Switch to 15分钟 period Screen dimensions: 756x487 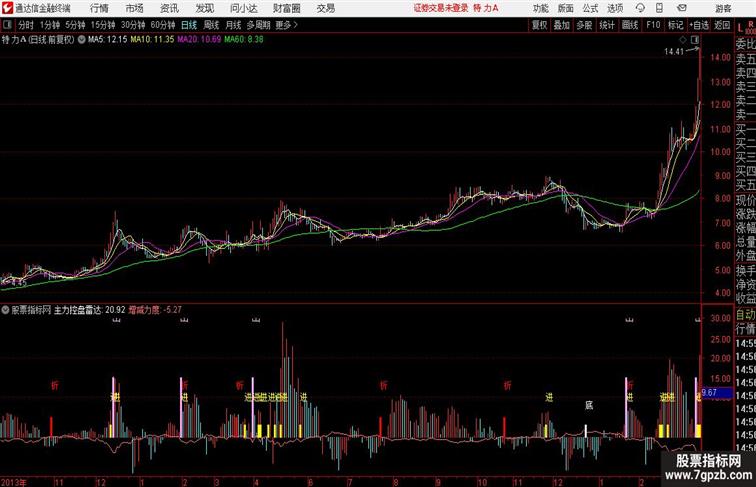[x=103, y=25]
